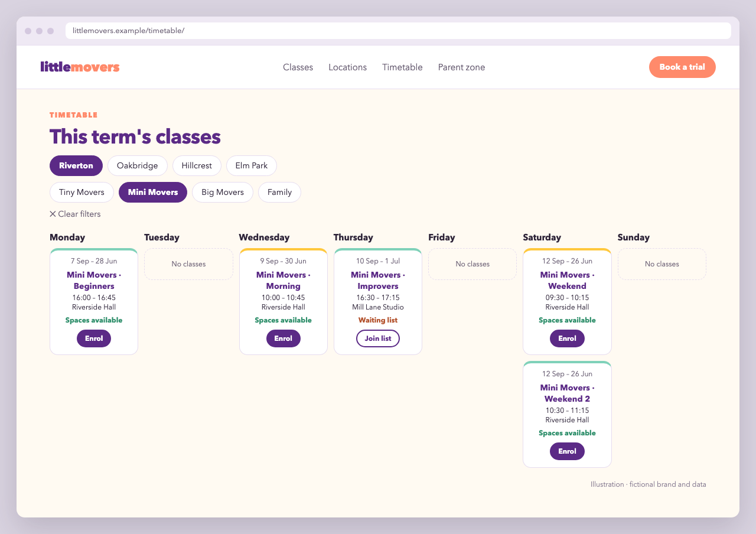The height and width of the screenshot is (534, 756).
Task: Click the Mini Movers · Weekend 2 title
Action: pyautogui.click(x=567, y=393)
